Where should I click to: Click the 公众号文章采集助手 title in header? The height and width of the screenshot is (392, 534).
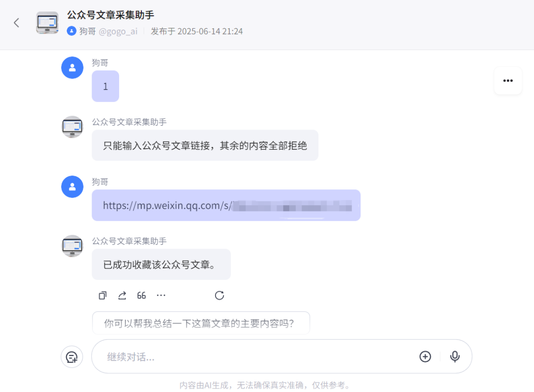[x=110, y=15]
